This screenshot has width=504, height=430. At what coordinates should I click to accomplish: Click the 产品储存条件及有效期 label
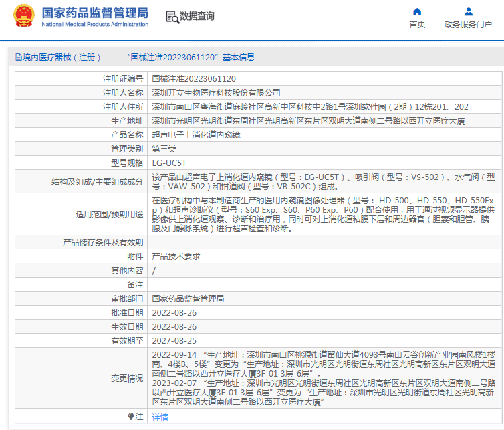coord(103,243)
